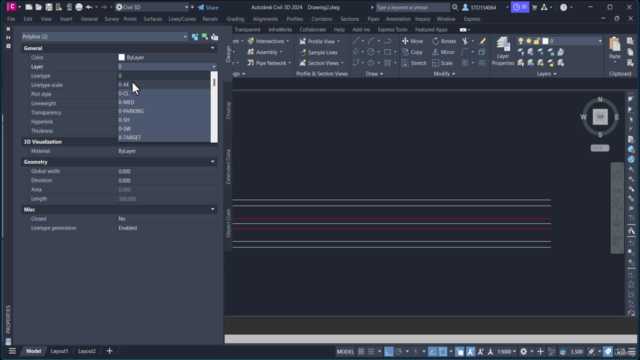Switch to the Express Tools ribbon tab
640x360 pixels.
pyautogui.click(x=392, y=30)
